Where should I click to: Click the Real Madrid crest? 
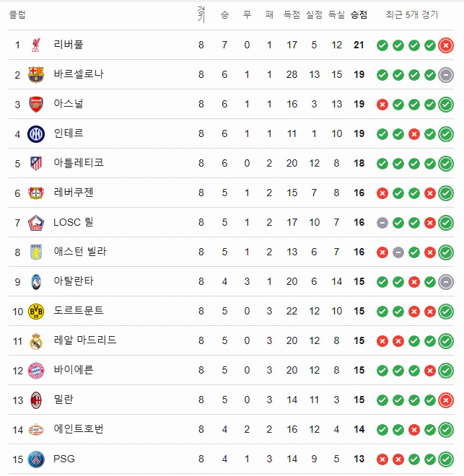point(36,341)
